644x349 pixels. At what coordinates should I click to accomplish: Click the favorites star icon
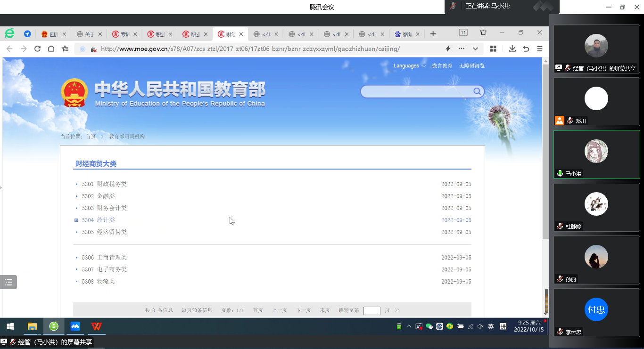(x=65, y=49)
